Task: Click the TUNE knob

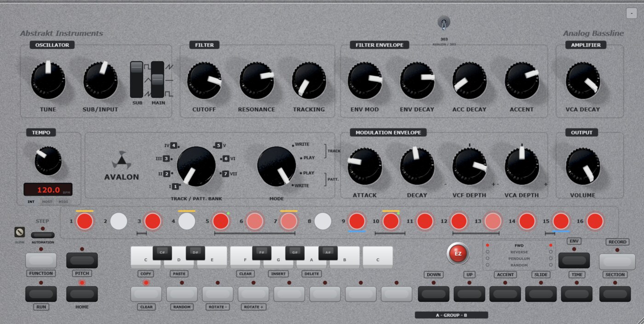Action: [x=48, y=81]
